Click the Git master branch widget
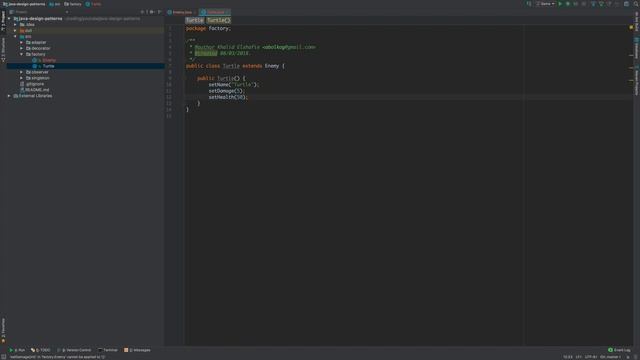The width and height of the screenshot is (640, 360). (610, 357)
